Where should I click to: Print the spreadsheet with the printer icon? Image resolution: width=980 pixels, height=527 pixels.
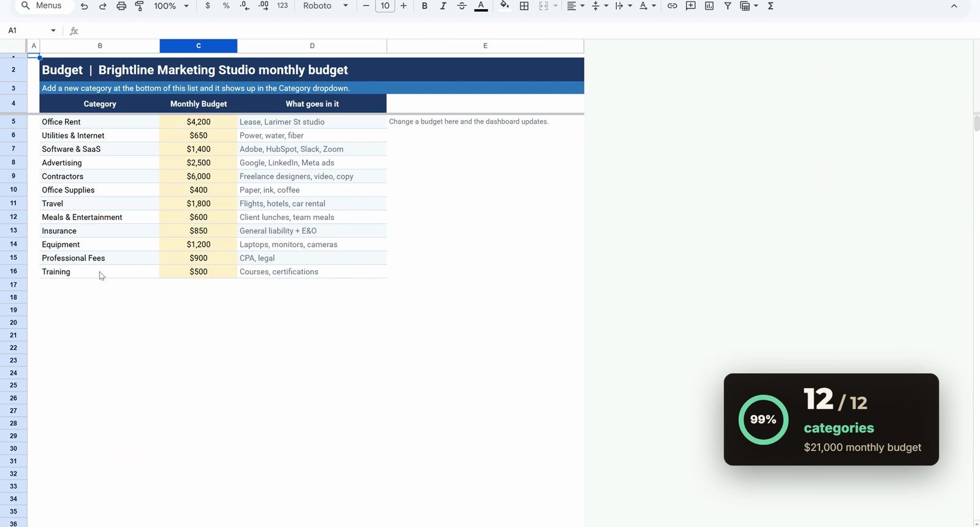[121, 6]
